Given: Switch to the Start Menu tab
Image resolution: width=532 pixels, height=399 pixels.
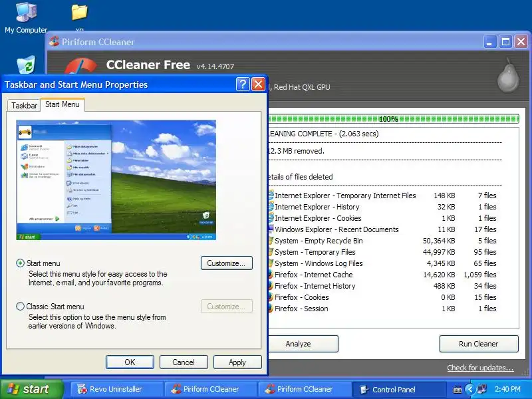Looking at the screenshot, I should [x=63, y=104].
